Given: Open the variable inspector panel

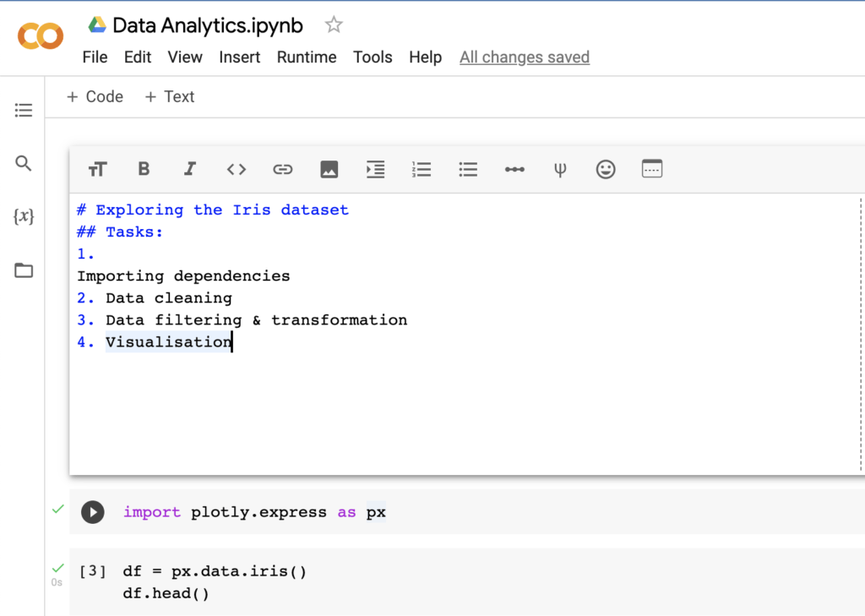Looking at the screenshot, I should (x=23, y=216).
